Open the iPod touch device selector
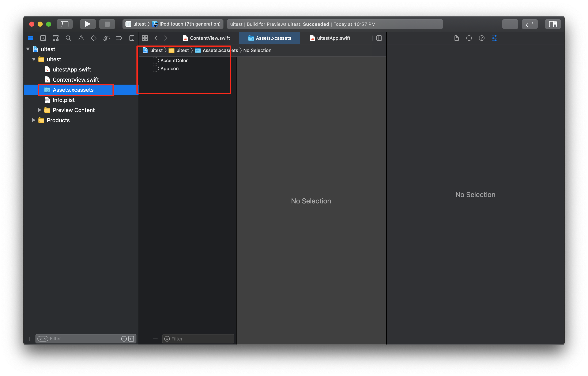588x376 pixels. point(190,24)
